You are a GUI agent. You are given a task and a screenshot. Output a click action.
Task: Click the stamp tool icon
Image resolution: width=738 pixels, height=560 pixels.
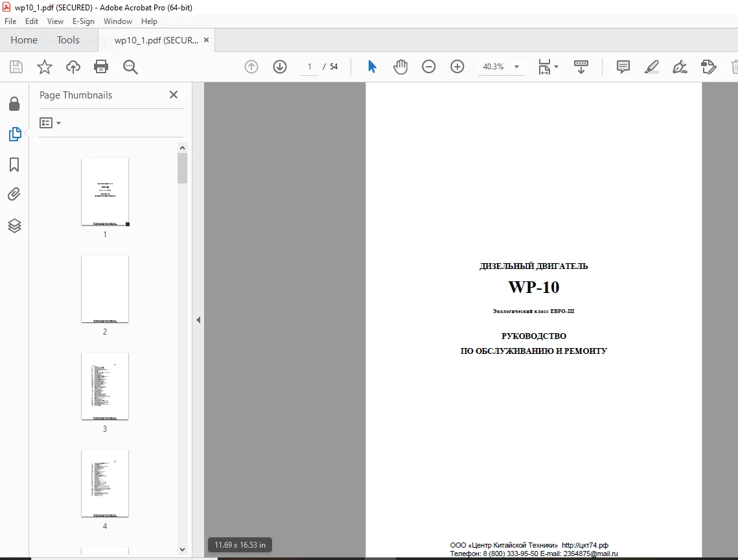[708, 67]
